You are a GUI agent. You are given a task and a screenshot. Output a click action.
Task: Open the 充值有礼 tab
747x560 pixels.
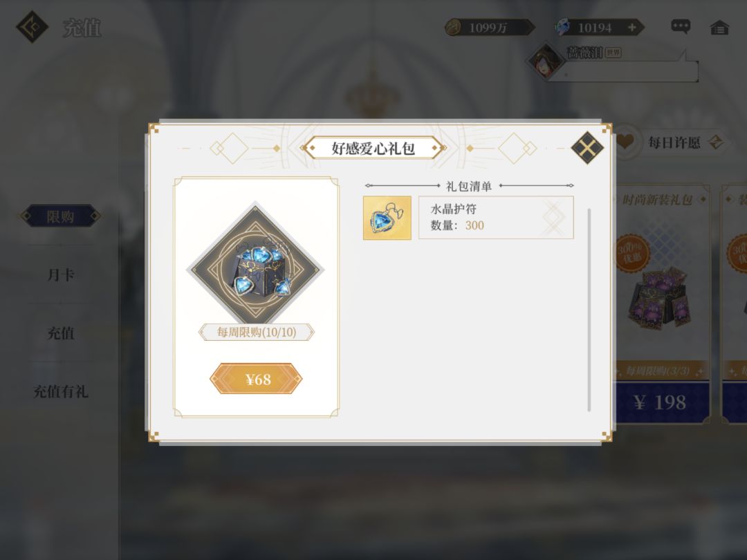[60, 391]
